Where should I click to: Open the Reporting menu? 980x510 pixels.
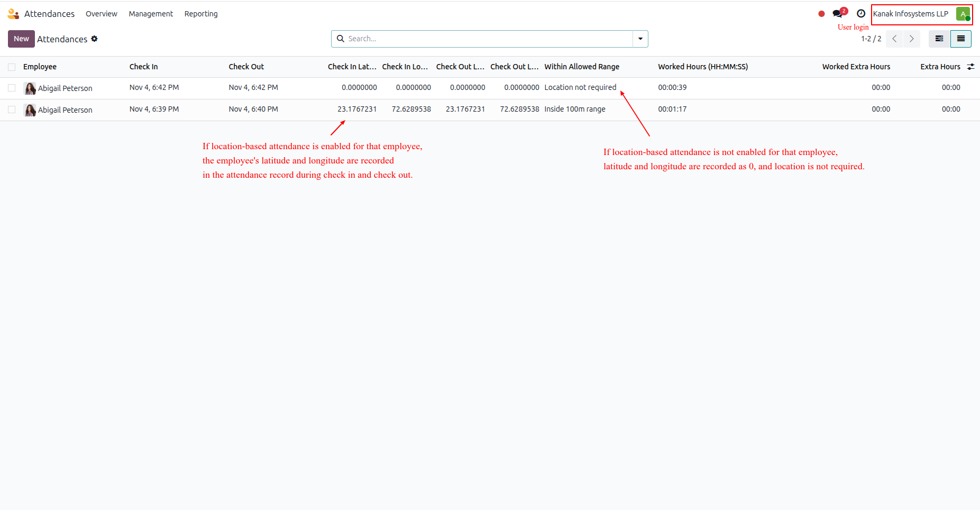pos(201,14)
